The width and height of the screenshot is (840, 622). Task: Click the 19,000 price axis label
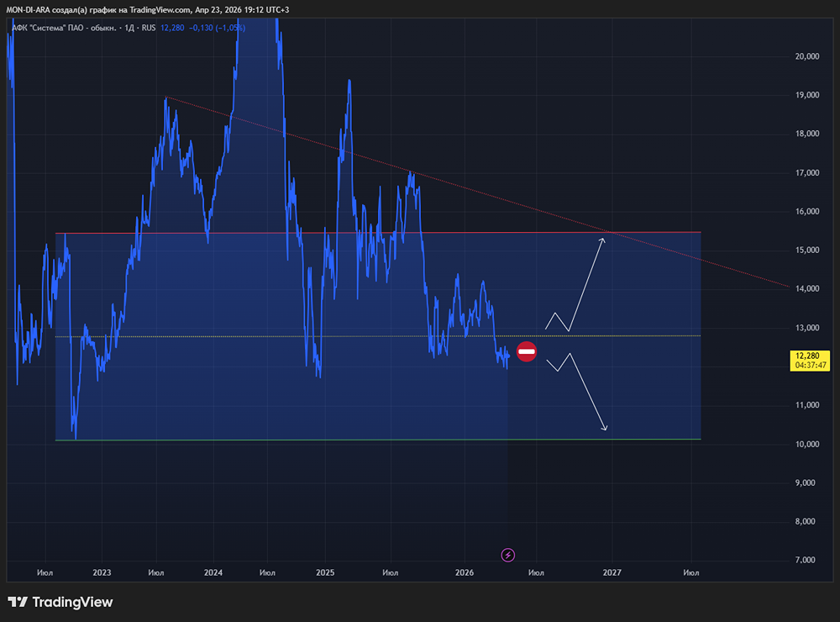tap(806, 95)
